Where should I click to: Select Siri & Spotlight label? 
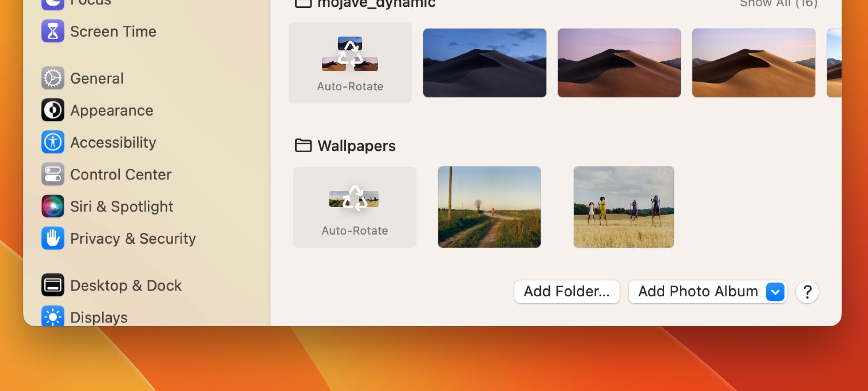122,207
